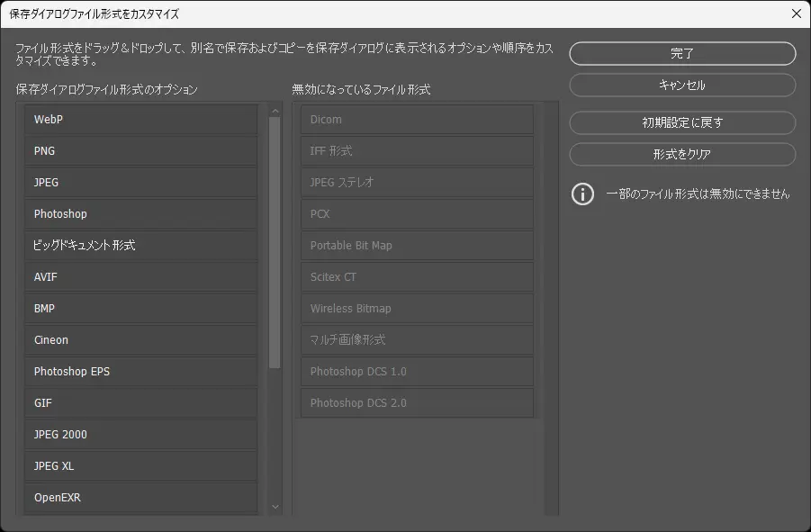Select the BMP format row

point(140,309)
